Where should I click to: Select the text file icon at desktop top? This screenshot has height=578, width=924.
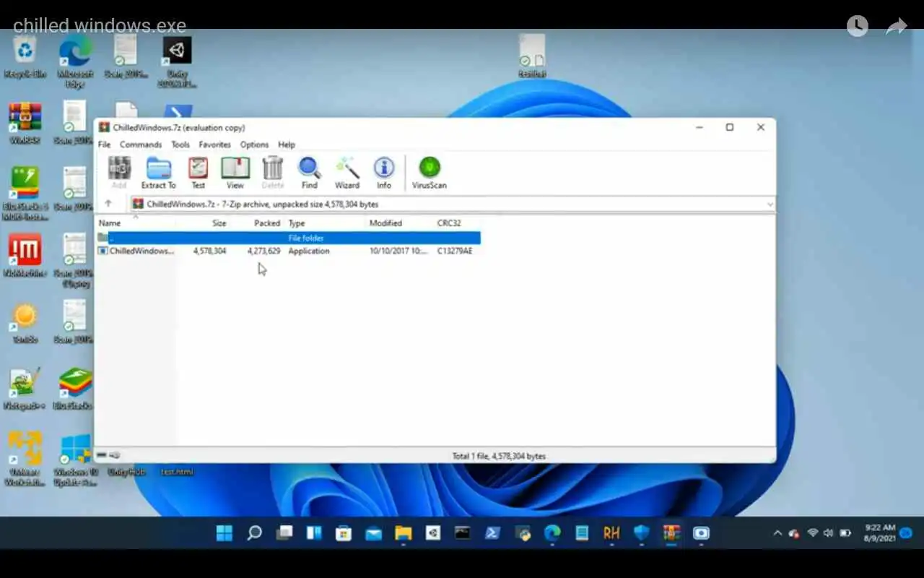click(532, 56)
